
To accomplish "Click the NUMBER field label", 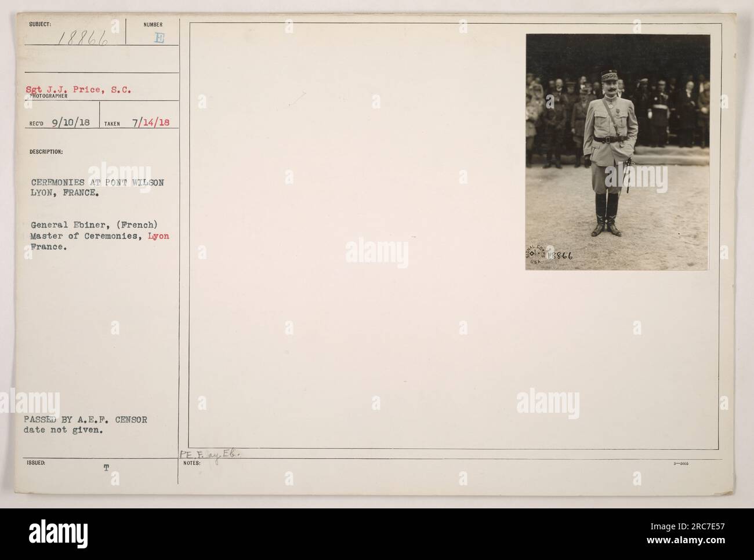I will coord(153,24).
